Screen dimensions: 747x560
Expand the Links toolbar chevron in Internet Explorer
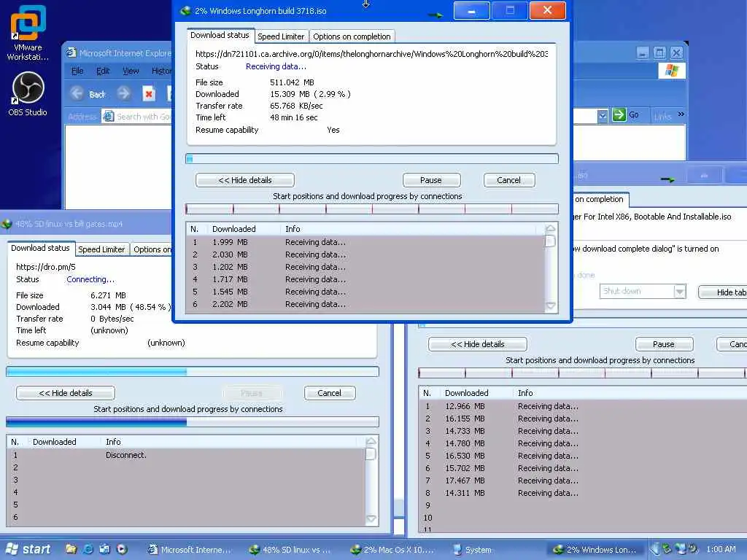(681, 114)
